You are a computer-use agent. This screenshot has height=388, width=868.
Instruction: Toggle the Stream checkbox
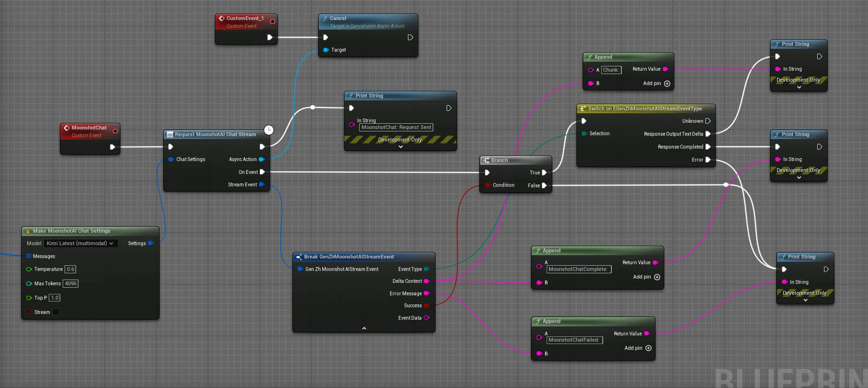click(x=56, y=312)
